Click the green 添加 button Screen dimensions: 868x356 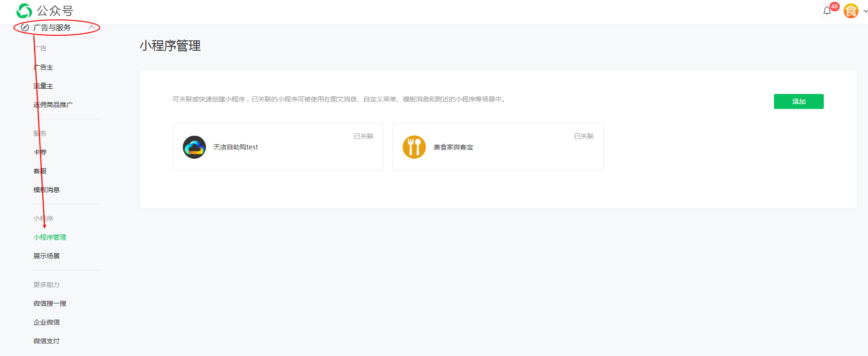[x=798, y=101]
